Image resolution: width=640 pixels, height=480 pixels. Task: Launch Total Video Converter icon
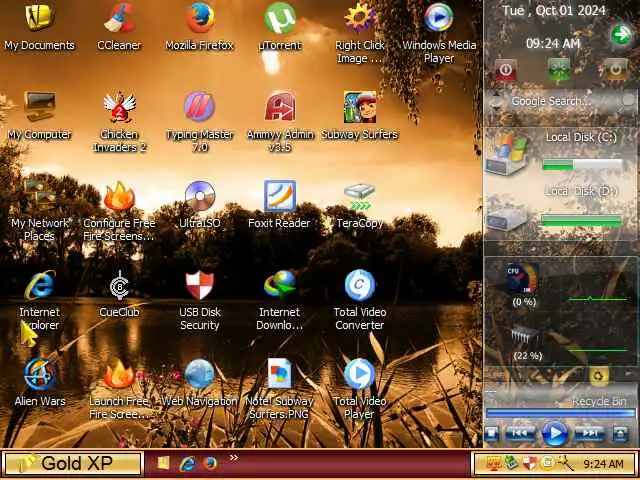point(360,285)
